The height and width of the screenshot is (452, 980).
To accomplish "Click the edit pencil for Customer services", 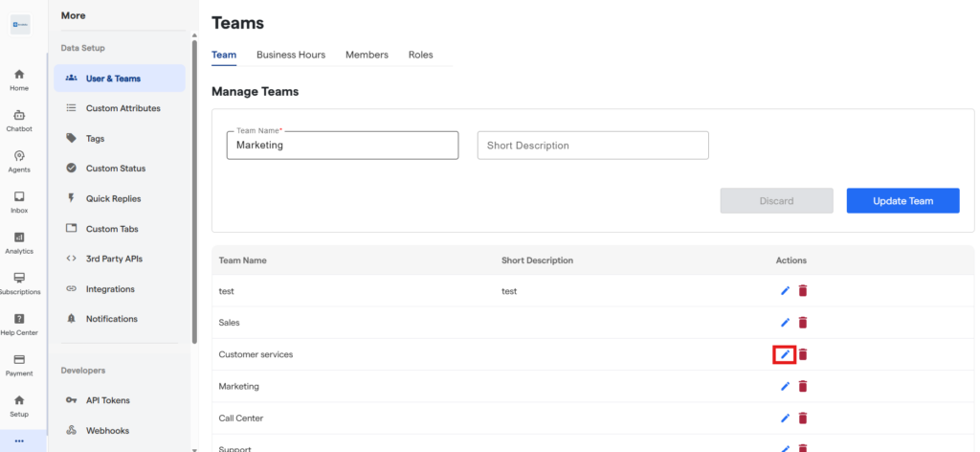I will pos(785,354).
